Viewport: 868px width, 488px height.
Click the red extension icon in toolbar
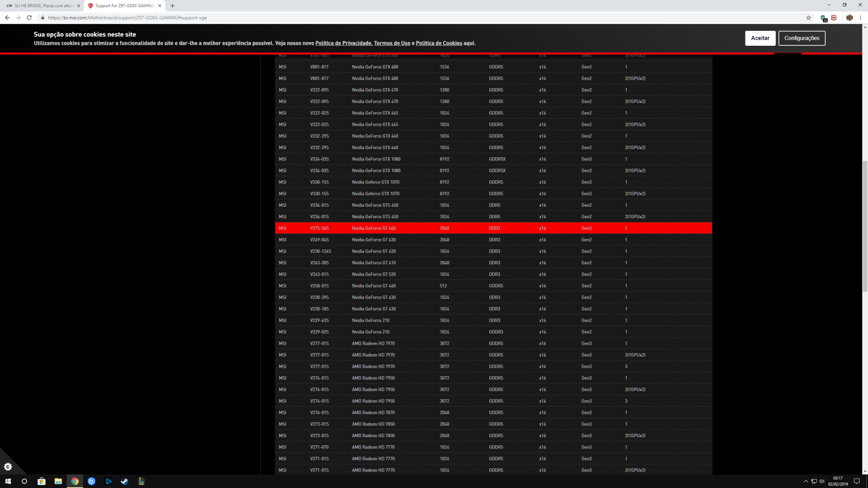click(834, 17)
